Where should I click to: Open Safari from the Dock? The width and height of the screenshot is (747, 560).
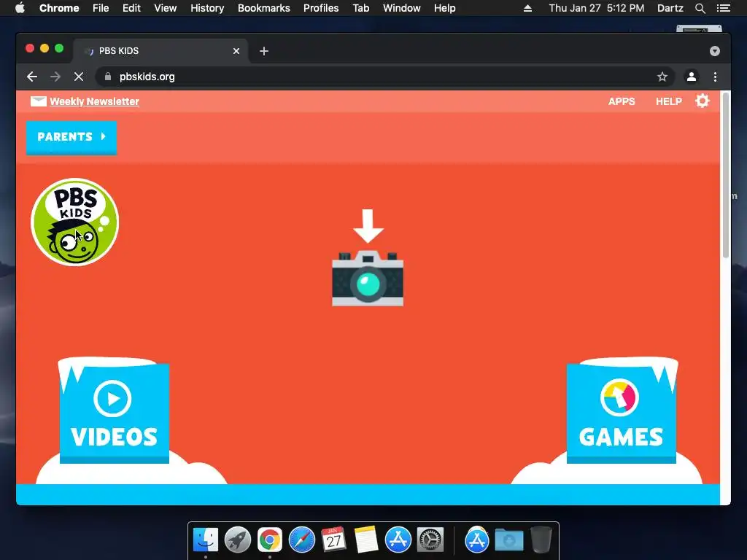click(x=302, y=540)
